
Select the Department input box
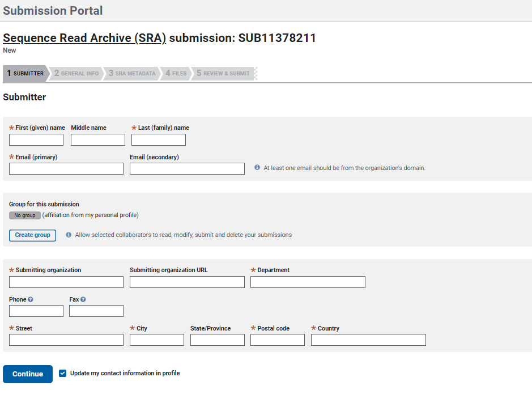tap(308, 282)
